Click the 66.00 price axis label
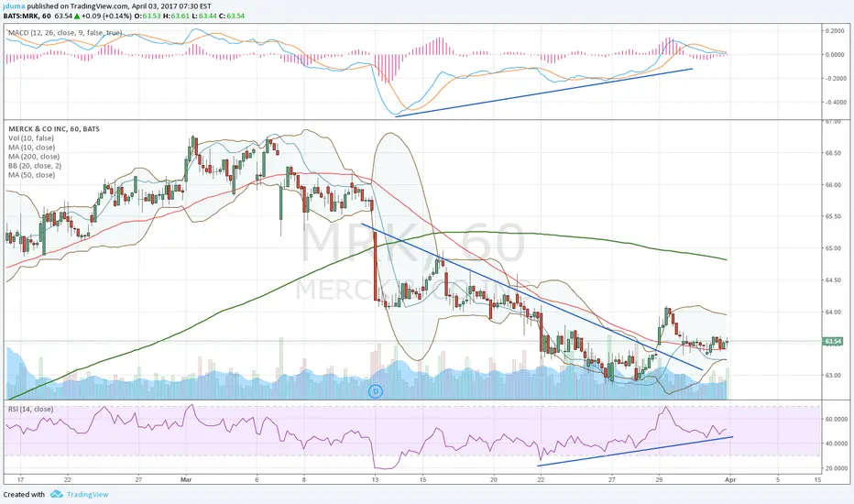This screenshot has height=504, width=854. 834,185
